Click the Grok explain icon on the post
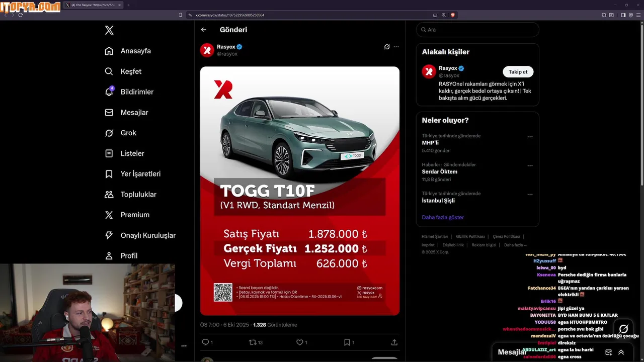Viewport: 644px width, 362px height. [x=387, y=47]
